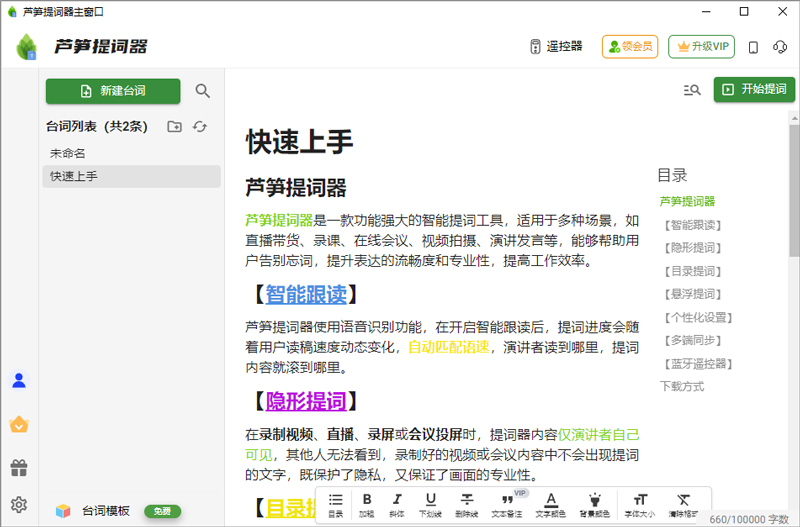
Task: Apply 斜体 italic formatting
Action: pos(397,505)
